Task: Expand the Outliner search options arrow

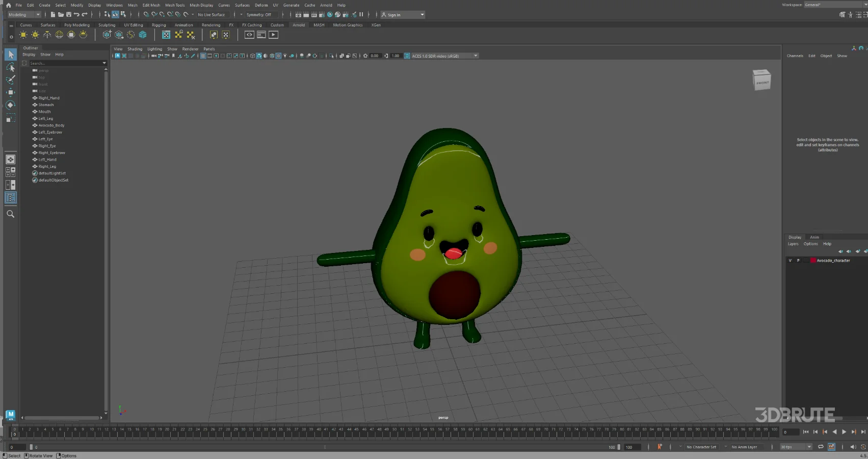Action: pos(104,63)
